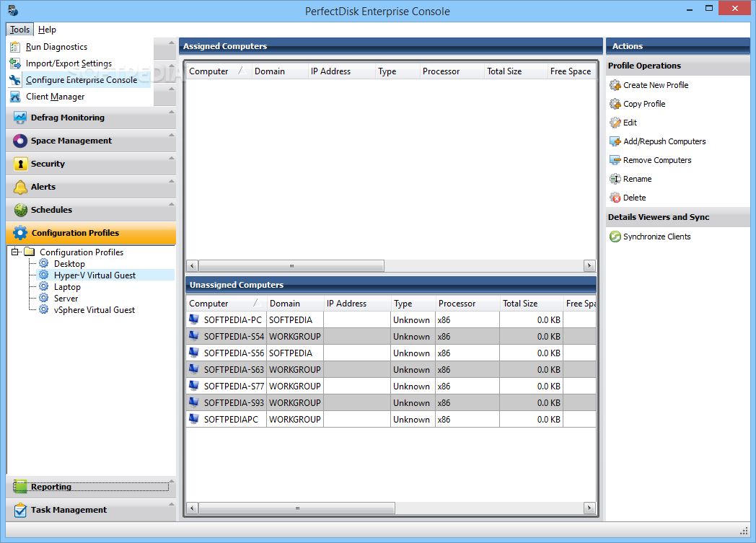This screenshot has height=543, width=756.
Task: Click the Rename icon in Actions
Action: [615, 180]
